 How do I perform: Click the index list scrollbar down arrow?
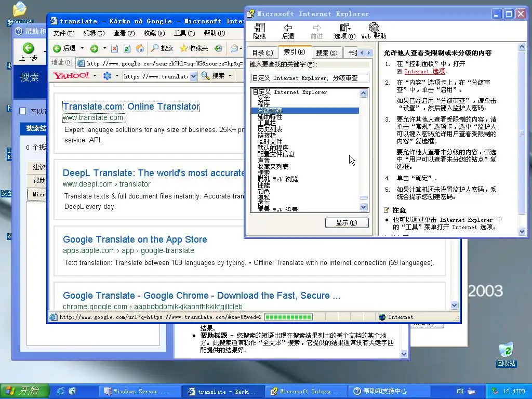coord(363,207)
